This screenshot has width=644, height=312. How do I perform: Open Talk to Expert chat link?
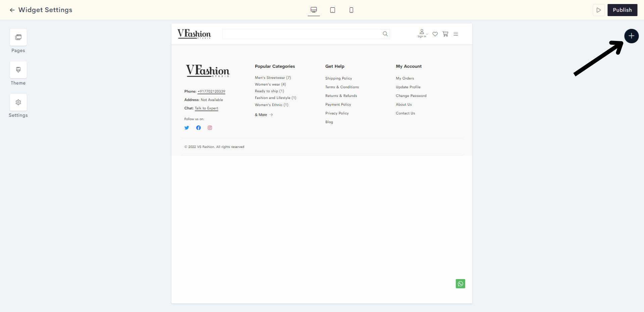[206, 108]
